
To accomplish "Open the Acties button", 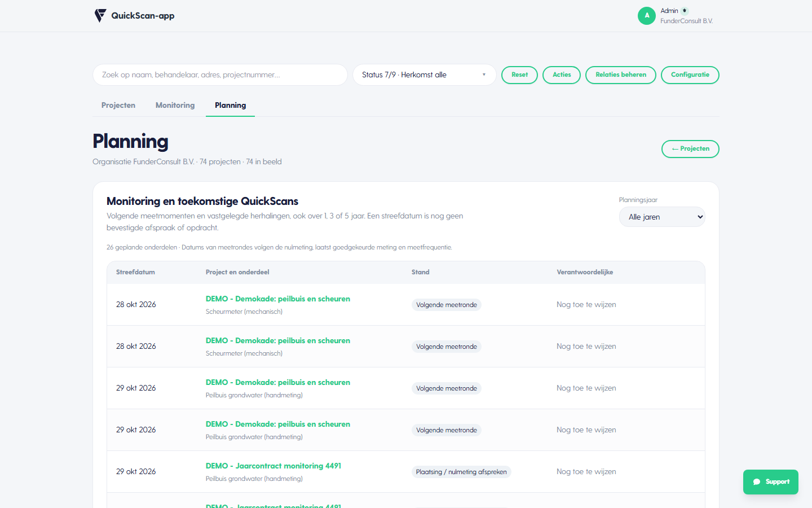I will 562,75.
